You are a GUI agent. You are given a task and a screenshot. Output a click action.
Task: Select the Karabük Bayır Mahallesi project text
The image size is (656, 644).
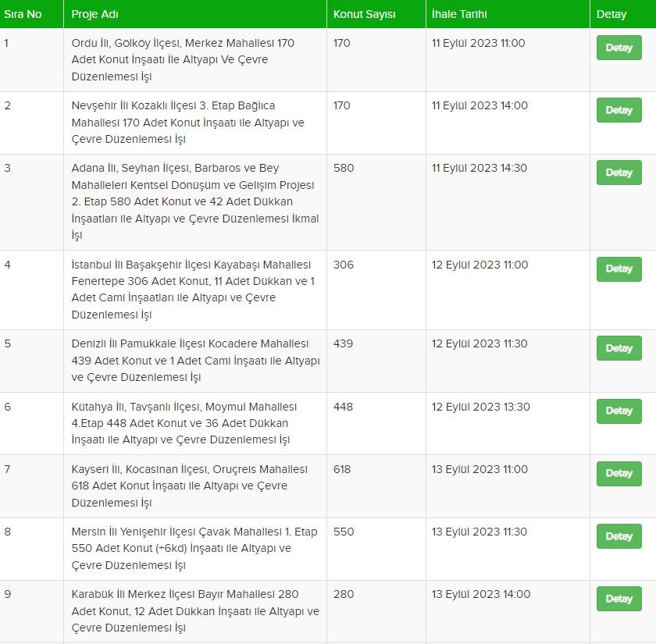[x=195, y=611]
